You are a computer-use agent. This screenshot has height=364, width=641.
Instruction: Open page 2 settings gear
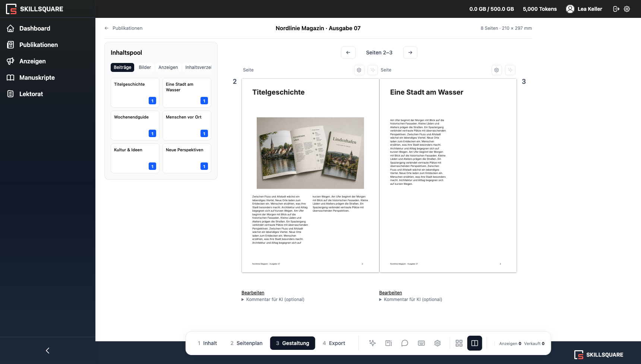359,70
